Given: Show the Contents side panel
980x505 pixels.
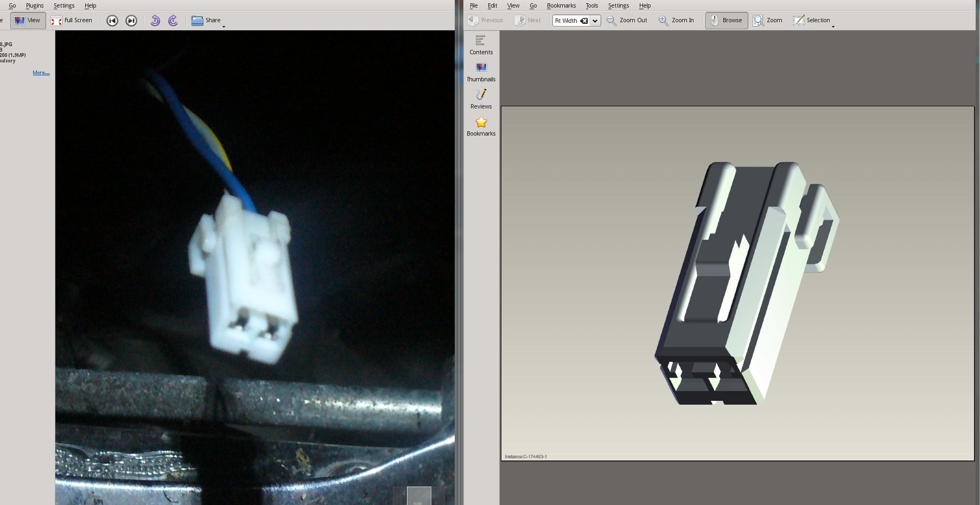Looking at the screenshot, I should pos(481,45).
